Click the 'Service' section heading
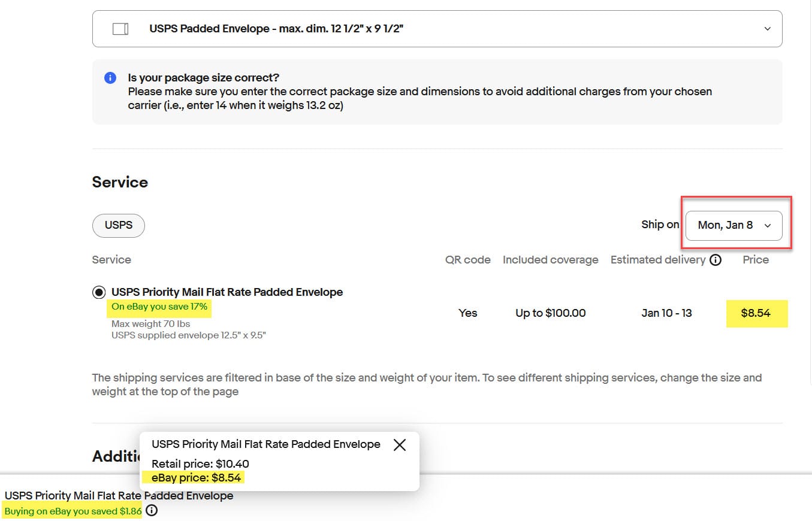Image resolution: width=812 pixels, height=521 pixels. tap(120, 182)
